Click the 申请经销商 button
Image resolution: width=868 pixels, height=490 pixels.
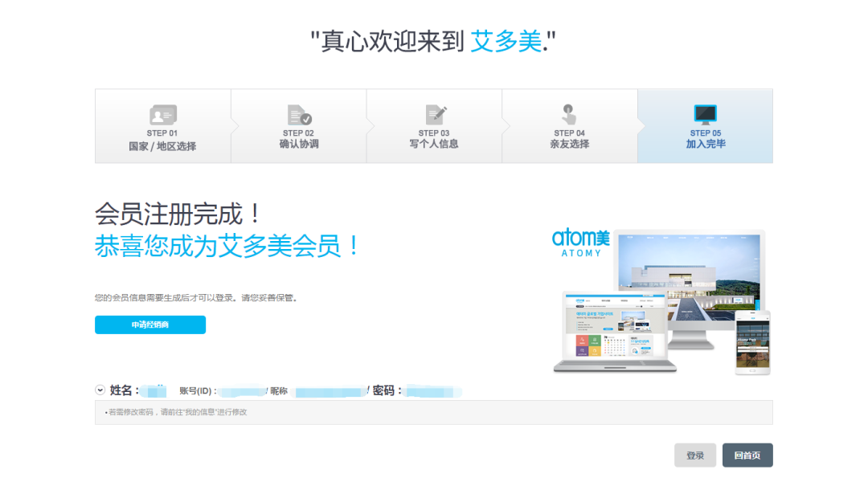click(x=150, y=325)
